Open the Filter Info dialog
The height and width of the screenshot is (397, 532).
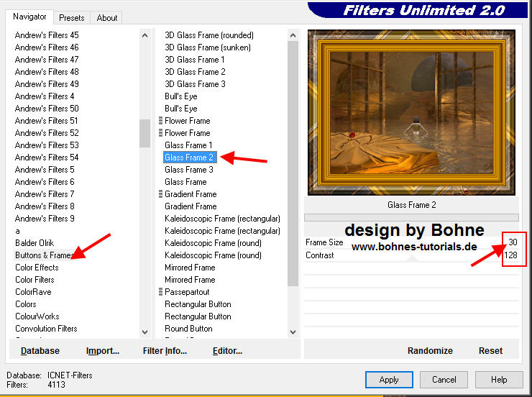point(165,351)
